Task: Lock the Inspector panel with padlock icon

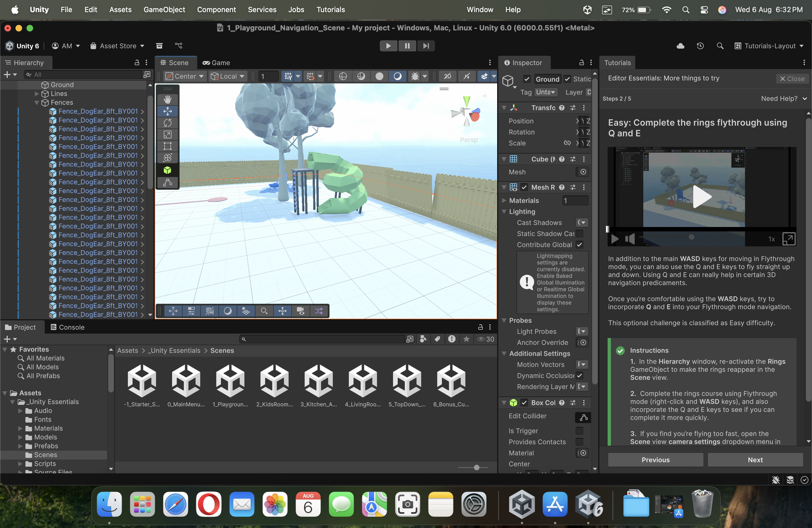Action: click(x=581, y=62)
